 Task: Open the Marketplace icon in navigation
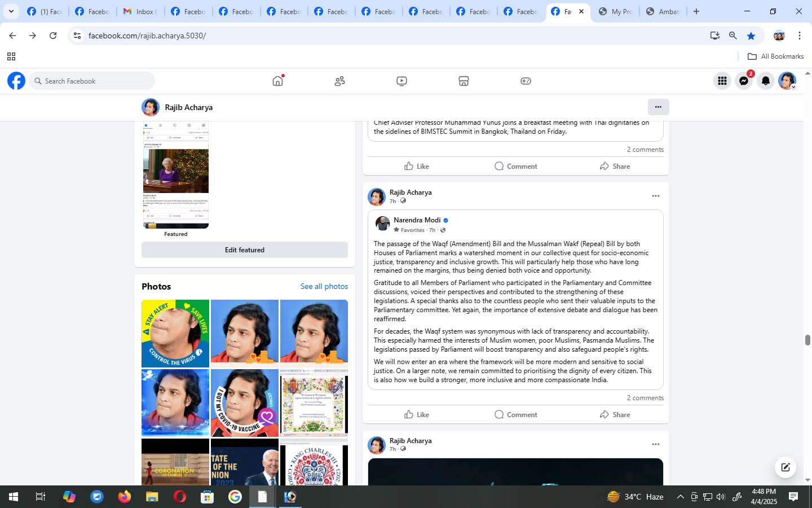tap(464, 81)
